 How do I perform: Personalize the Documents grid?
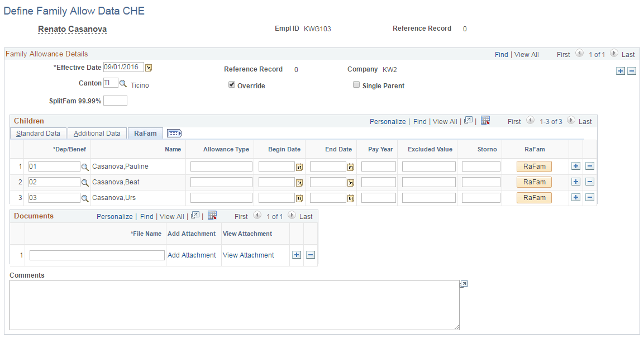point(115,216)
